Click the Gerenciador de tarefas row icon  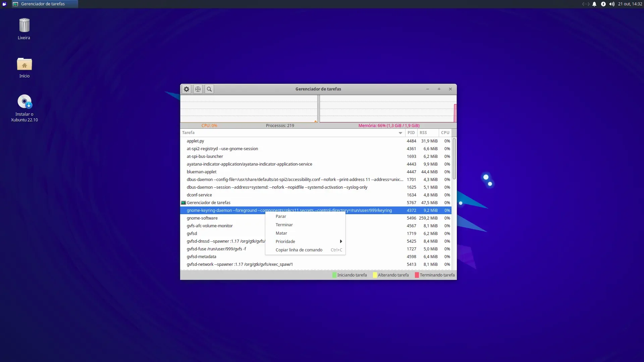(183, 203)
